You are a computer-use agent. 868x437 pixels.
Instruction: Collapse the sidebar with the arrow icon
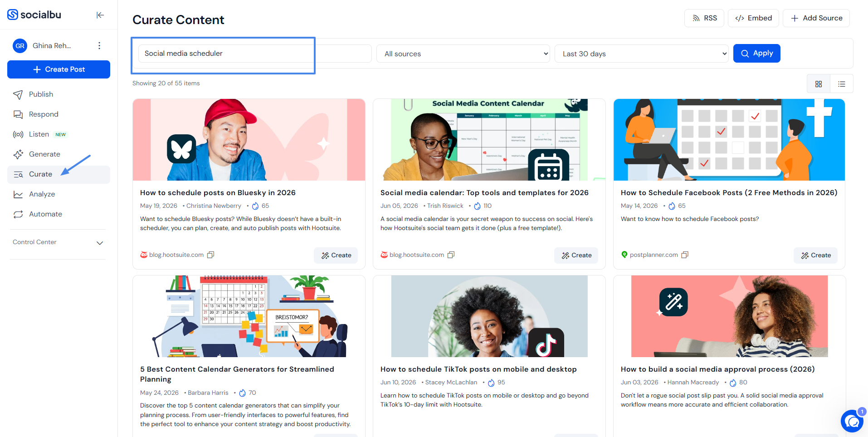point(100,15)
